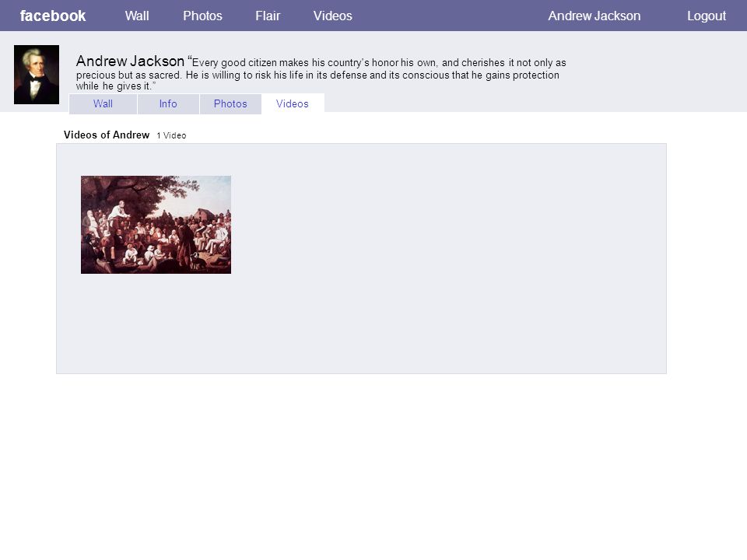747x560 pixels.
Task: Switch to the Wall profile tab
Action: 103,103
